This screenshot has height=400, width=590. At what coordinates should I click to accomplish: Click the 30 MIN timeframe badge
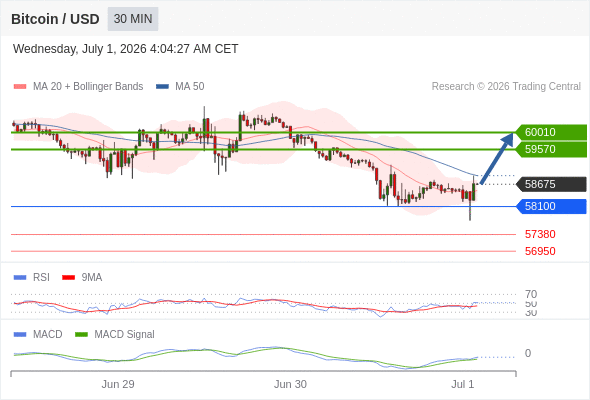pos(133,19)
